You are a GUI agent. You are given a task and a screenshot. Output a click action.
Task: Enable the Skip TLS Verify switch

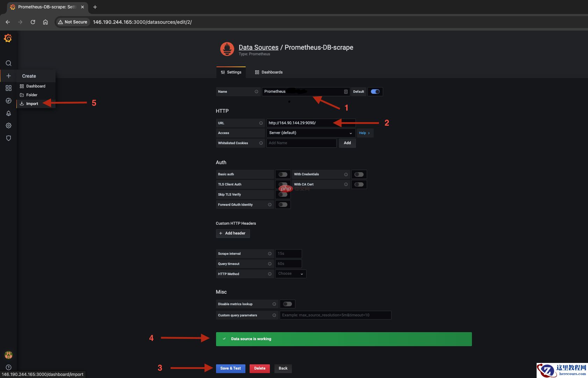[283, 195]
